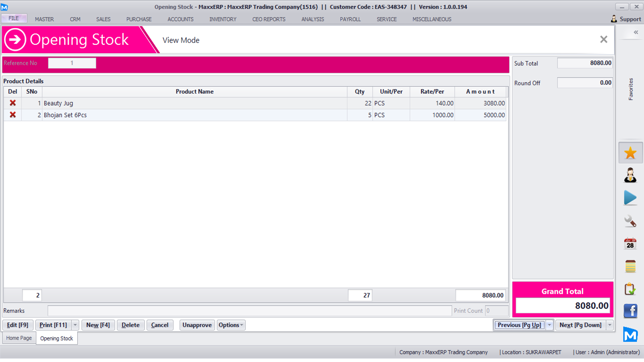Switch to the Home Page tab
Screen dimensions: 644x362
coord(19,338)
